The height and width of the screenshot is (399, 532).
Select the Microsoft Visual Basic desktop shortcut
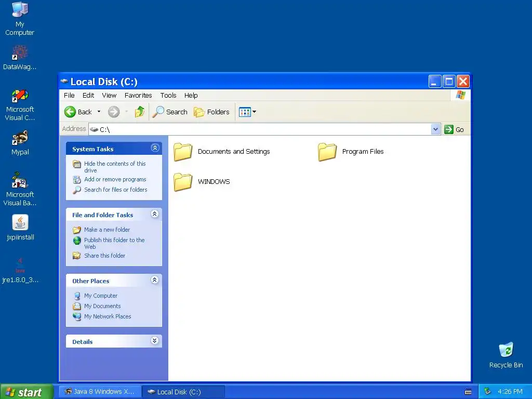(20, 189)
